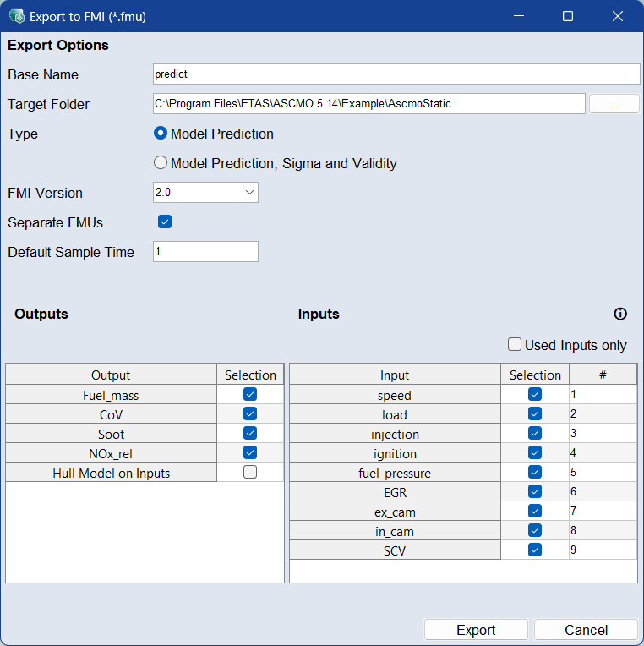
Task: Enable Used Inputs only checkbox
Action: click(x=515, y=344)
